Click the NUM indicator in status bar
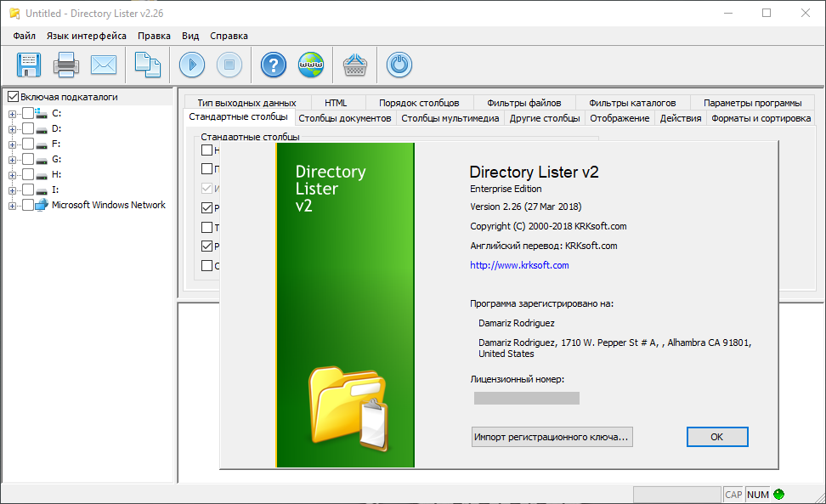This screenshot has width=826, height=504. pos(757,495)
